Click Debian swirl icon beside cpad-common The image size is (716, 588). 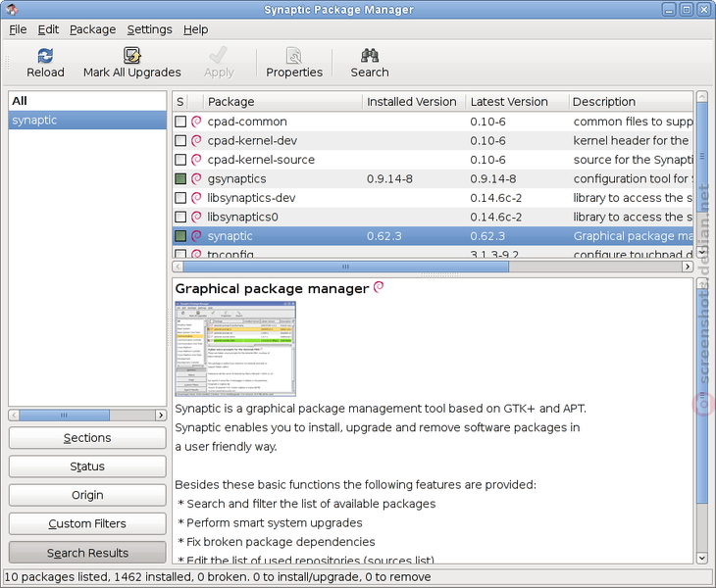click(196, 122)
